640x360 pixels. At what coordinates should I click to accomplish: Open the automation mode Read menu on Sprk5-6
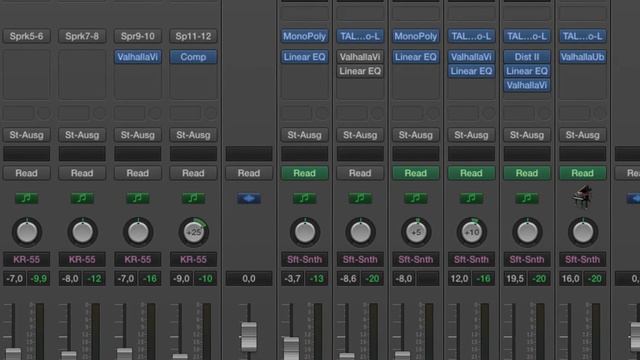pos(27,173)
